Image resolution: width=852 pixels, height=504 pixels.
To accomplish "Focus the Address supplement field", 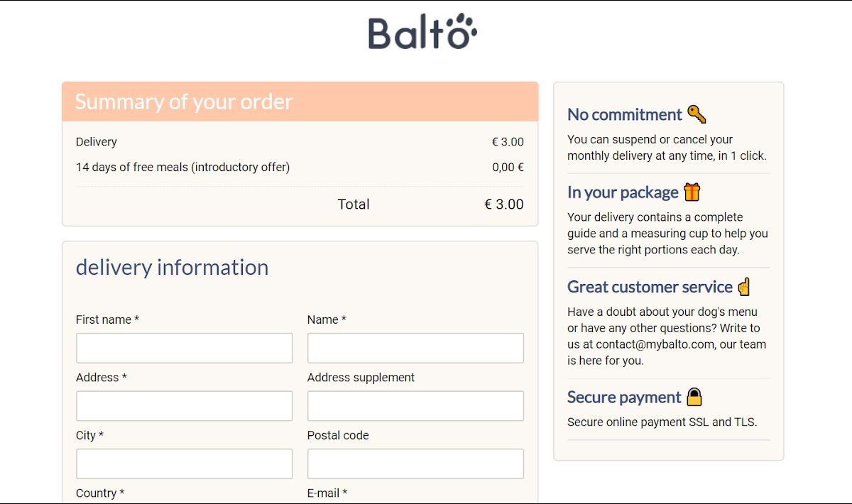I will [x=415, y=406].
